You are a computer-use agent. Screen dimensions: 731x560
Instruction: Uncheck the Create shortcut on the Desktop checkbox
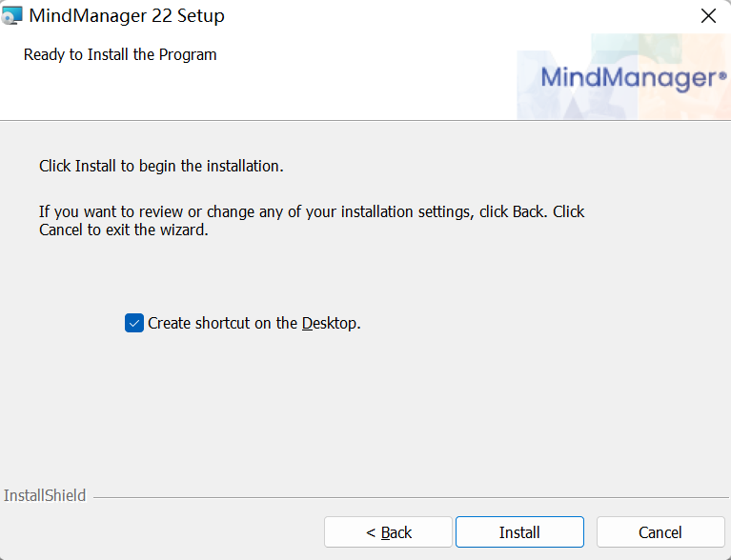(x=134, y=323)
